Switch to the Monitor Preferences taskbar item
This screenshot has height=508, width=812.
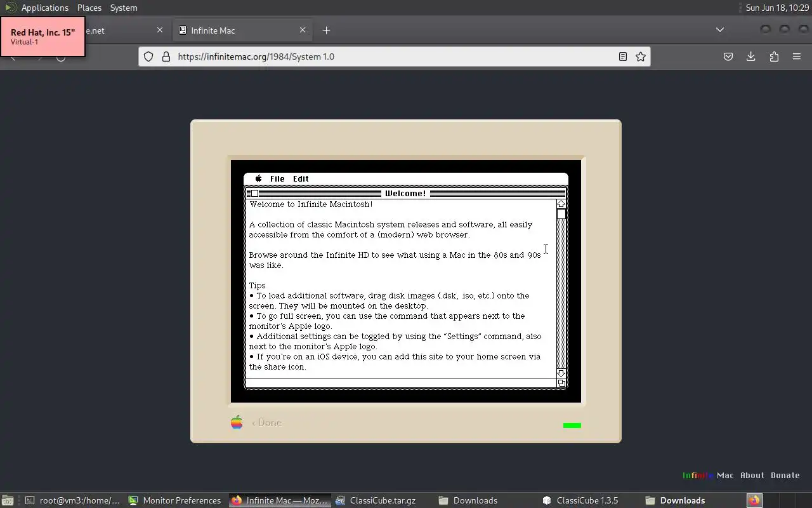click(x=176, y=500)
